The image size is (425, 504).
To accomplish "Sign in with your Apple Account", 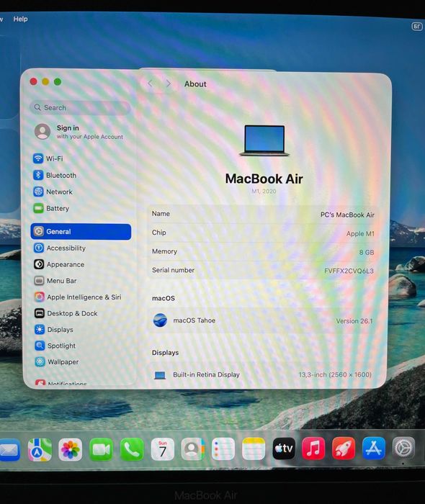I will [x=79, y=132].
